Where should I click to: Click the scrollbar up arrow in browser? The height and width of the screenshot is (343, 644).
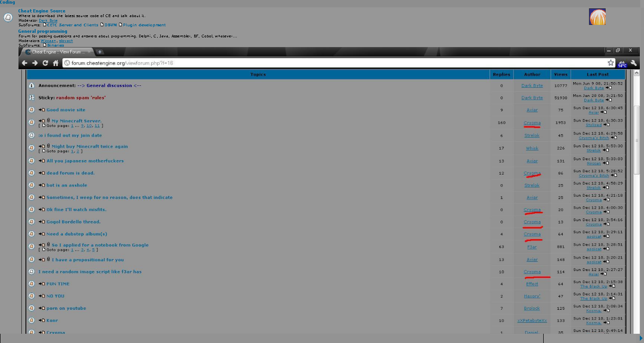tap(636, 72)
